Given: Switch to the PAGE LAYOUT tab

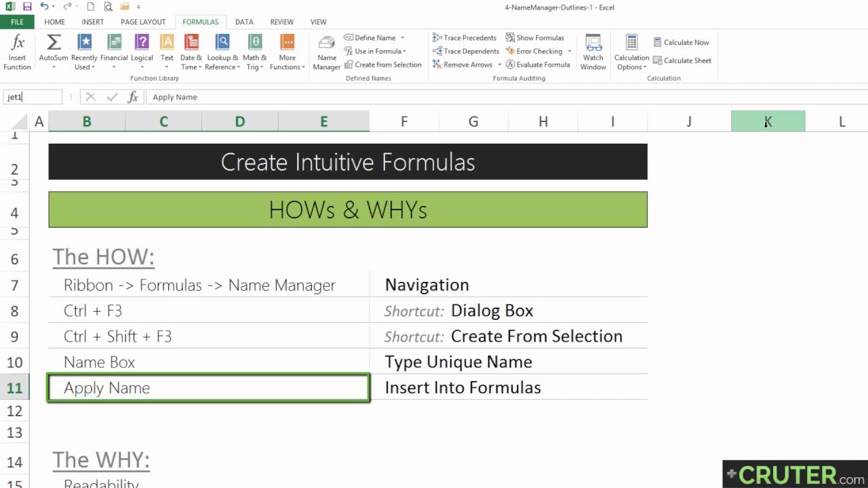Looking at the screenshot, I should (143, 22).
